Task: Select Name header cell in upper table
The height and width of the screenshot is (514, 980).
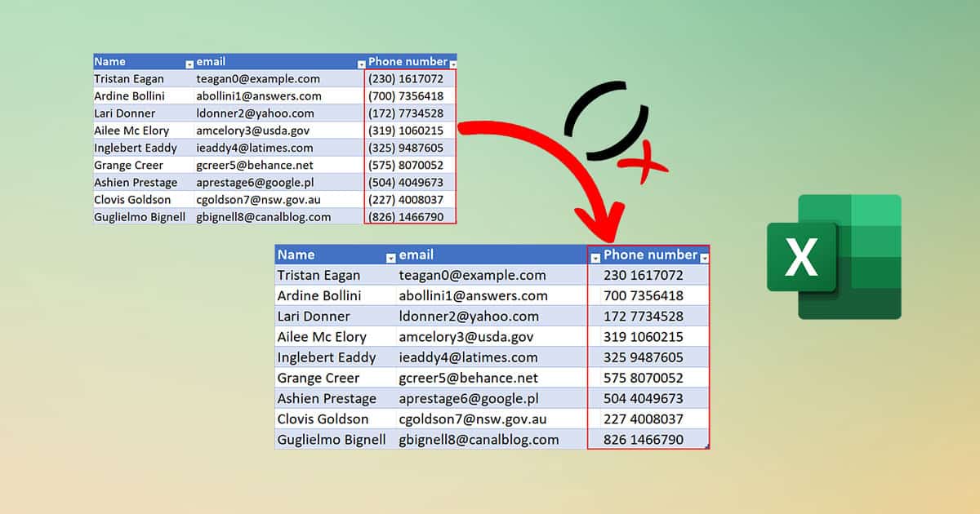Action: coord(144,61)
